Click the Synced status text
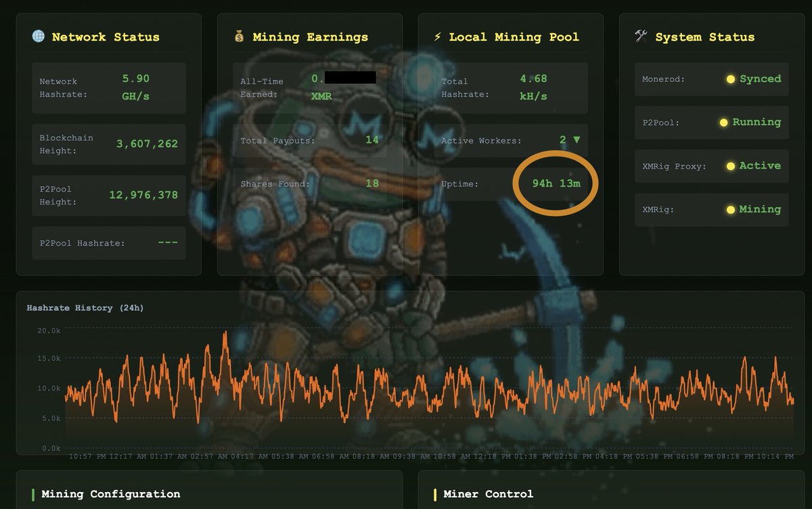 tap(760, 79)
